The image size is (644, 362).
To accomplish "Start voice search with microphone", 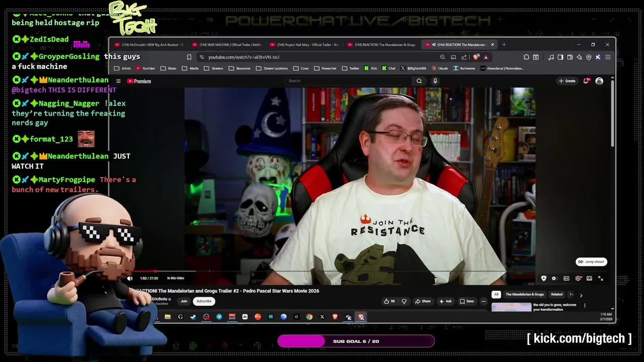I will (435, 81).
